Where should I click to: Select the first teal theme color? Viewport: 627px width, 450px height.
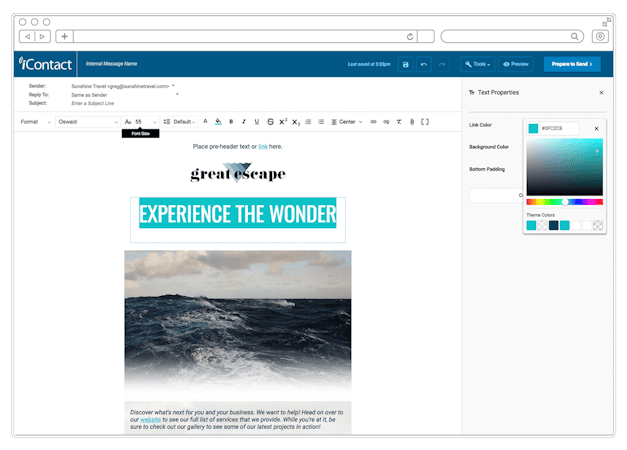coord(531,225)
